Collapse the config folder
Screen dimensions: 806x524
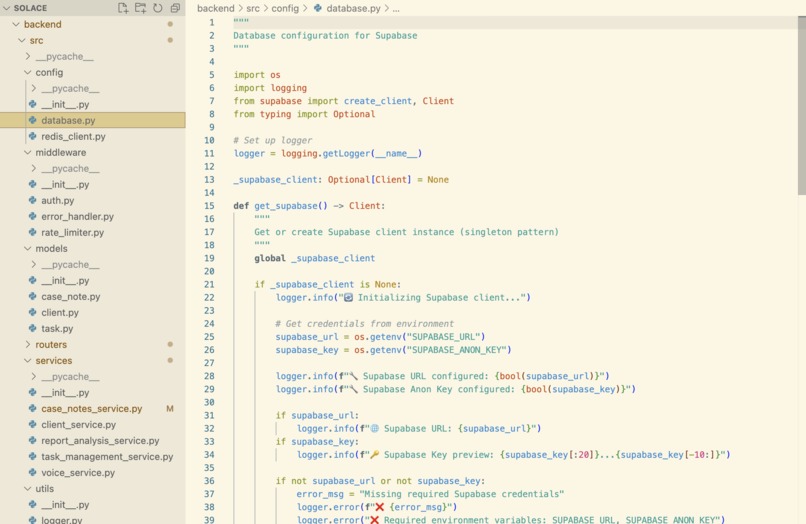pyautogui.click(x=28, y=72)
